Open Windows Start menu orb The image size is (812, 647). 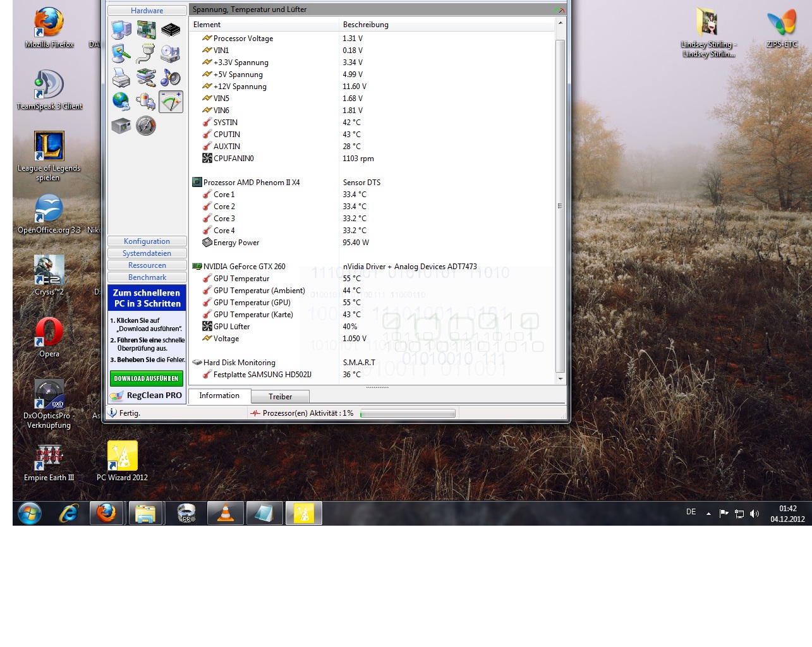[x=30, y=513]
